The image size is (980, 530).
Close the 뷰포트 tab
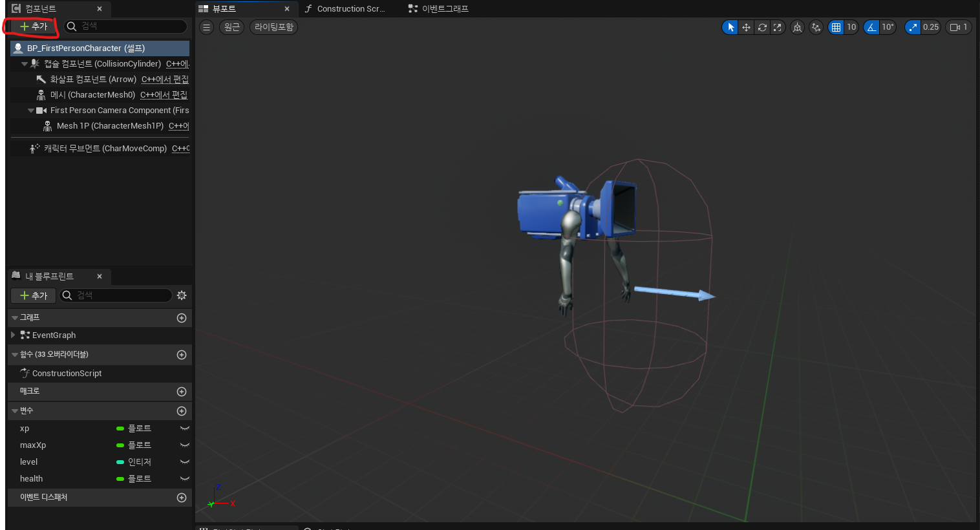(287, 9)
